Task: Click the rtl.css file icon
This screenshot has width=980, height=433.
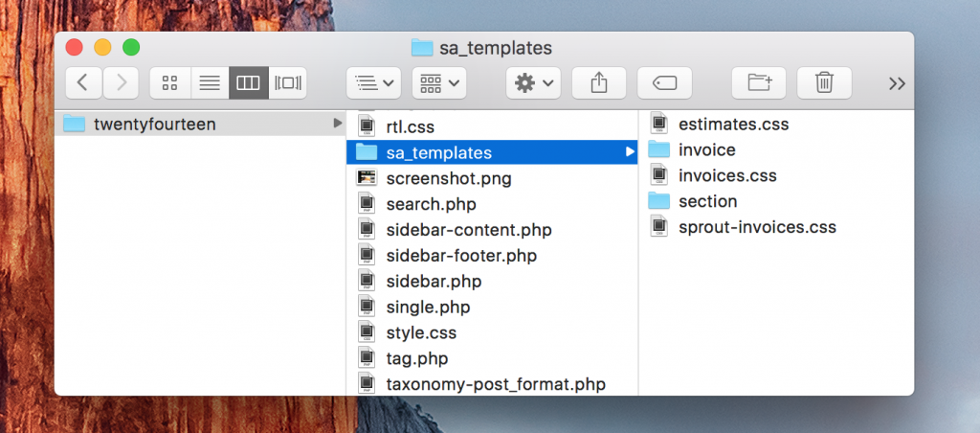Action: 367,125
